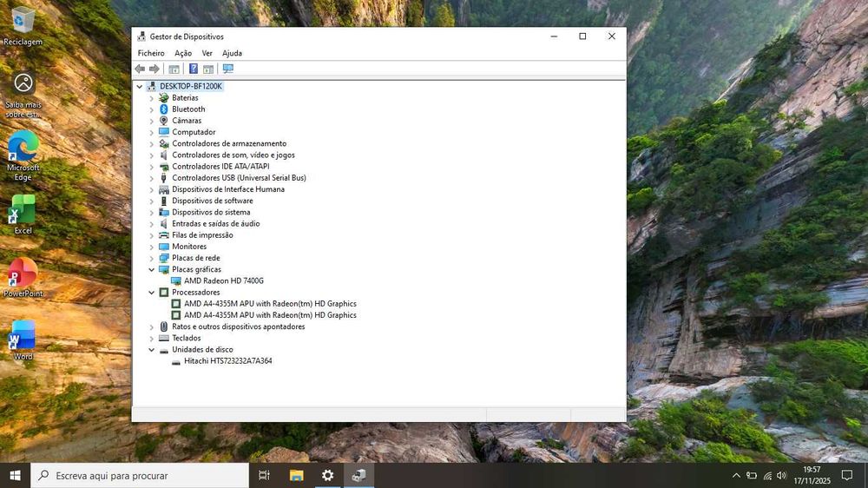Open Word desktop shortcut
868x488 pixels.
pyautogui.click(x=23, y=340)
